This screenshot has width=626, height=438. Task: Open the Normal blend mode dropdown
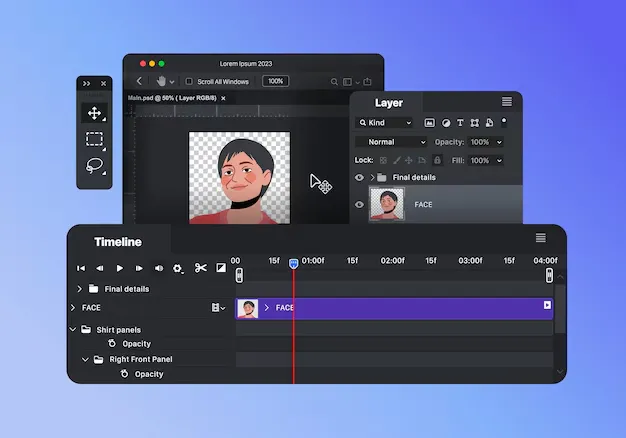(x=390, y=142)
